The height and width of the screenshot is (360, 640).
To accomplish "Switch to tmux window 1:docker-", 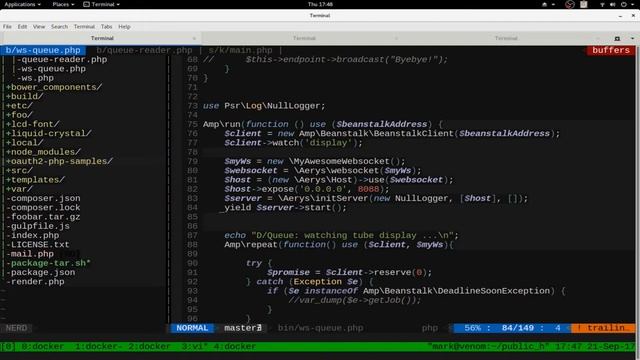I will (x=99, y=347).
